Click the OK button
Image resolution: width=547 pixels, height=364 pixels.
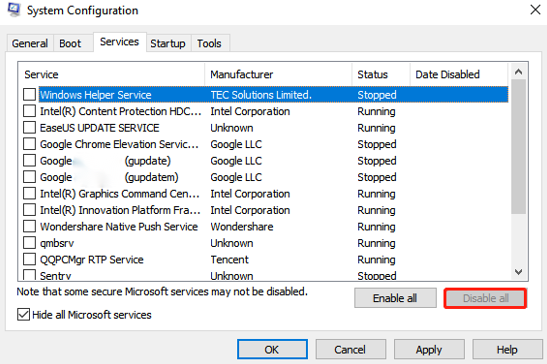(272, 349)
